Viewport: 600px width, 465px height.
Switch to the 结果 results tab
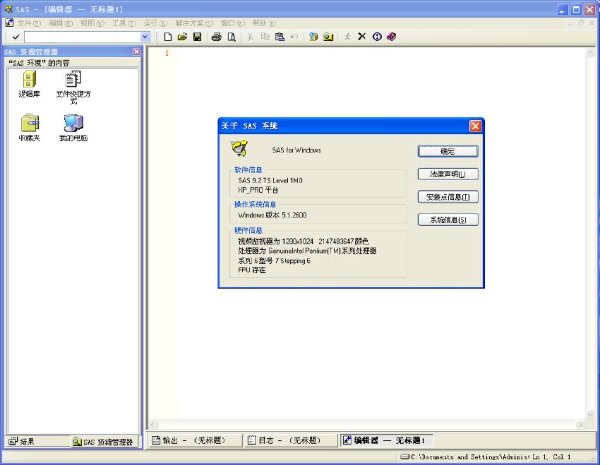point(22,441)
